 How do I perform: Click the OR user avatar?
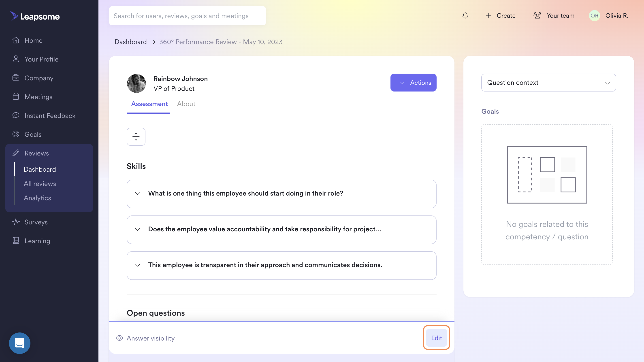pyautogui.click(x=594, y=15)
